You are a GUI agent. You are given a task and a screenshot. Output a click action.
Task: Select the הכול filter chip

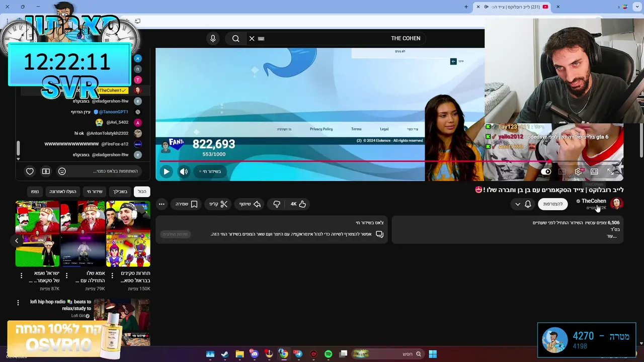tap(142, 192)
